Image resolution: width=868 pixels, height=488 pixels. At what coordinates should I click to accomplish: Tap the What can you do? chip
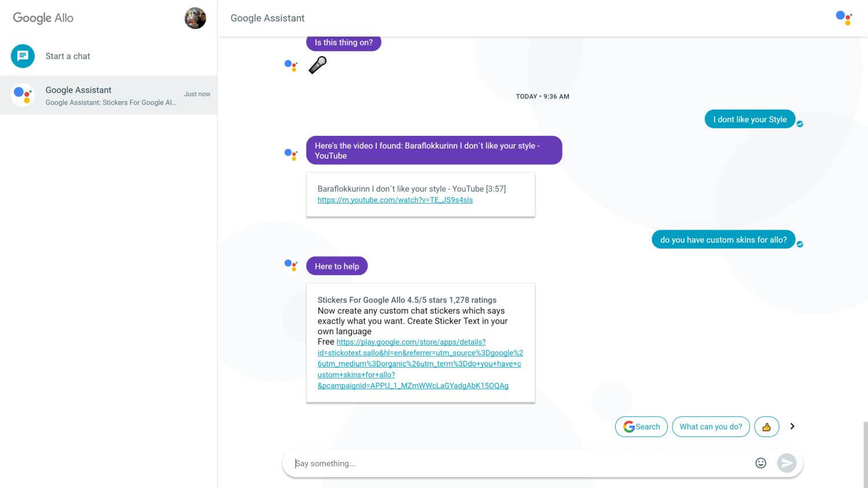(x=711, y=427)
